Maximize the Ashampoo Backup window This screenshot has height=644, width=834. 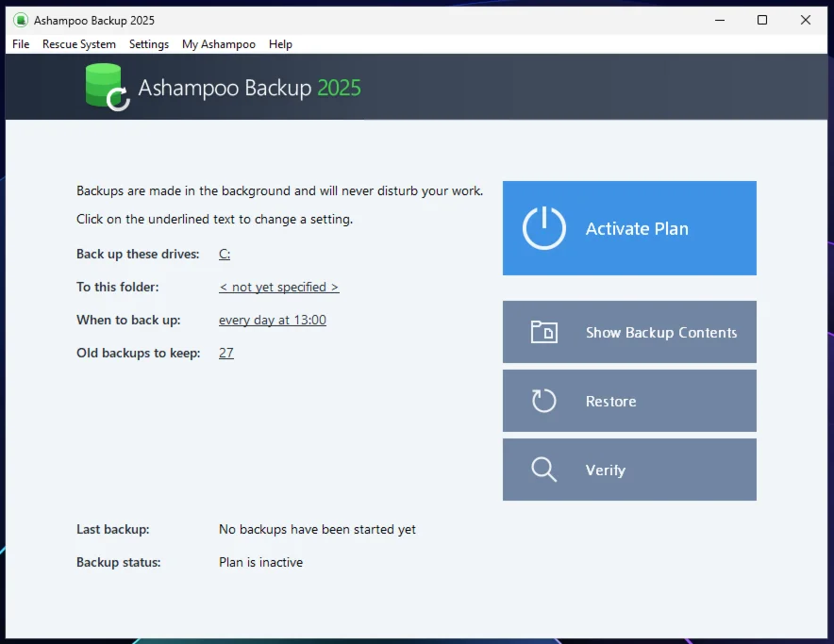pyautogui.click(x=762, y=20)
